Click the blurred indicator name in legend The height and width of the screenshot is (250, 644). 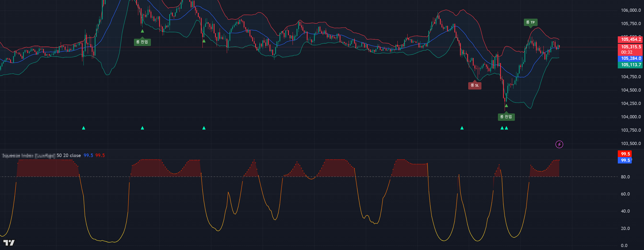29,155
